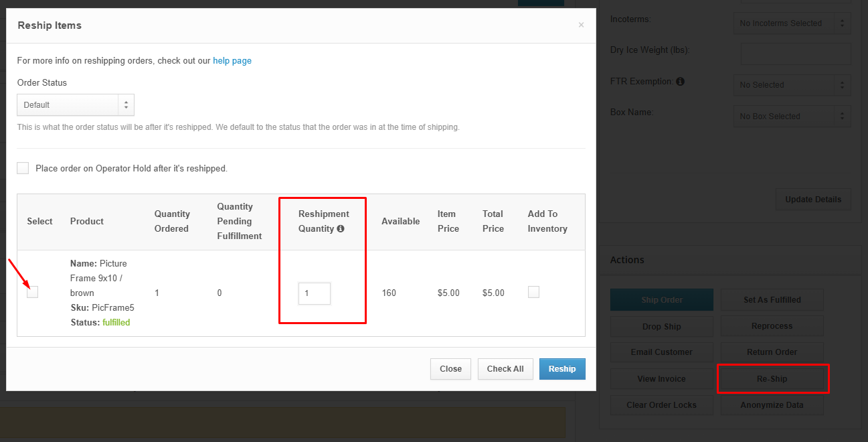Click the Reshipment Quantity info icon
Image resolution: width=868 pixels, height=442 pixels.
(x=341, y=229)
